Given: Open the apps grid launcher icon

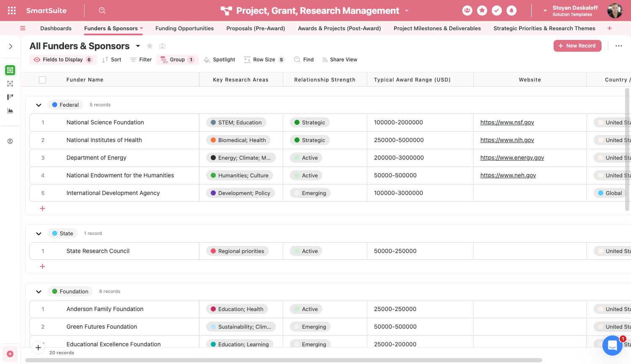Looking at the screenshot, I should click(12, 11).
